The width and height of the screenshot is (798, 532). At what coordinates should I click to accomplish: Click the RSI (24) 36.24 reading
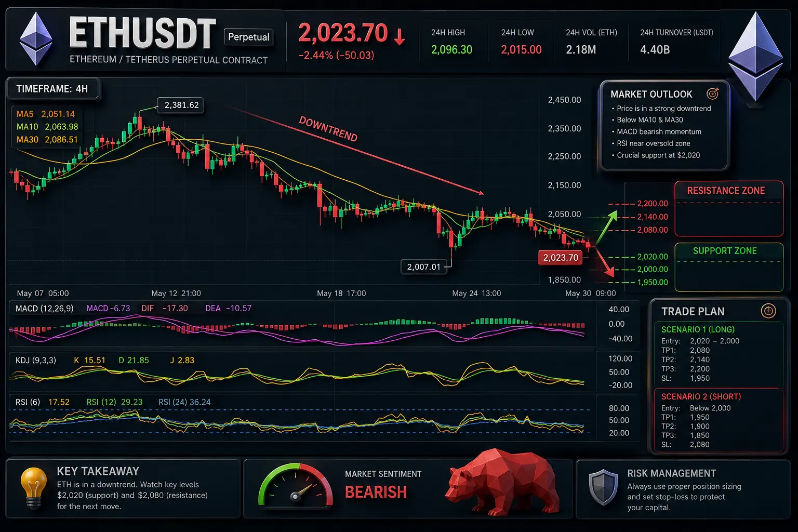click(184, 402)
